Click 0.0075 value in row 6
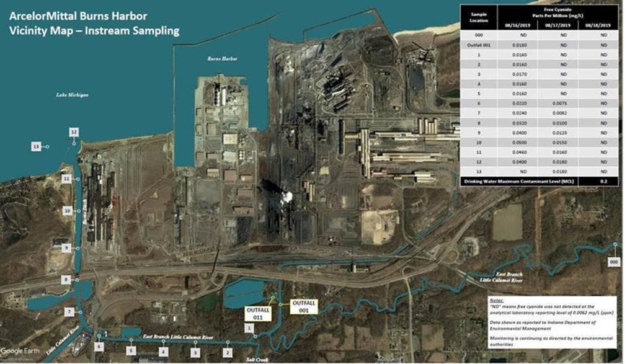635x364 pixels. (x=560, y=104)
